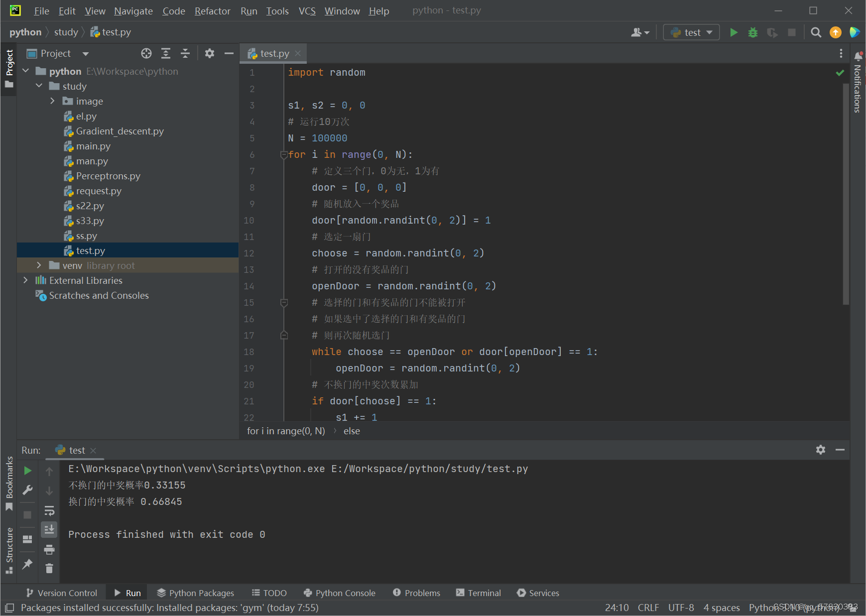The height and width of the screenshot is (616, 866).
Task: Select Gradient_descent.py in project tree
Action: click(120, 131)
